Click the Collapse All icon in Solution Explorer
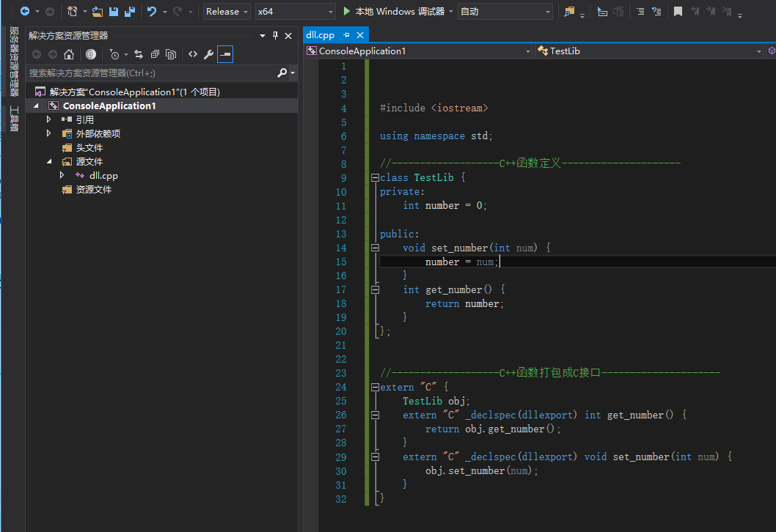The height and width of the screenshot is (532, 776). click(154, 54)
